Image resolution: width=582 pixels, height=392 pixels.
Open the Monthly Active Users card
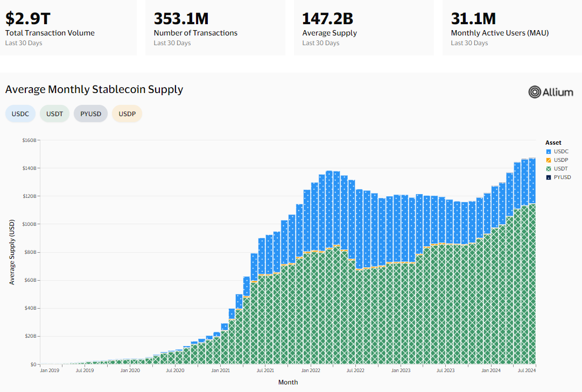point(511,27)
